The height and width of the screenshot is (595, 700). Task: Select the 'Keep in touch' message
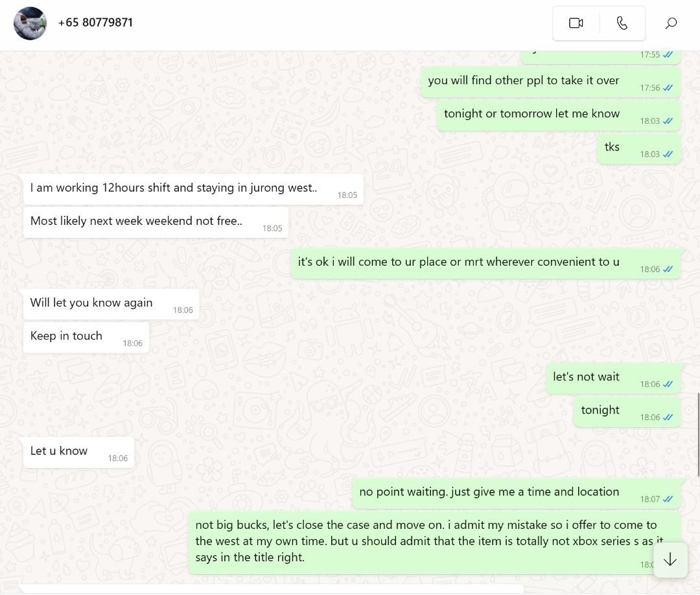86,338
